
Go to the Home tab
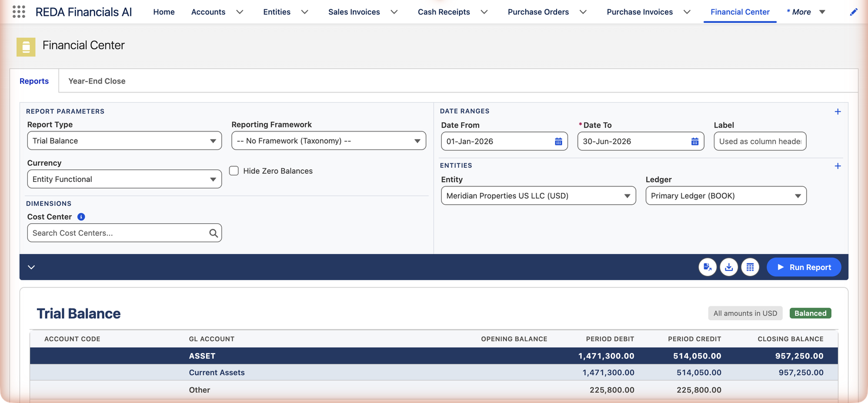tap(164, 12)
